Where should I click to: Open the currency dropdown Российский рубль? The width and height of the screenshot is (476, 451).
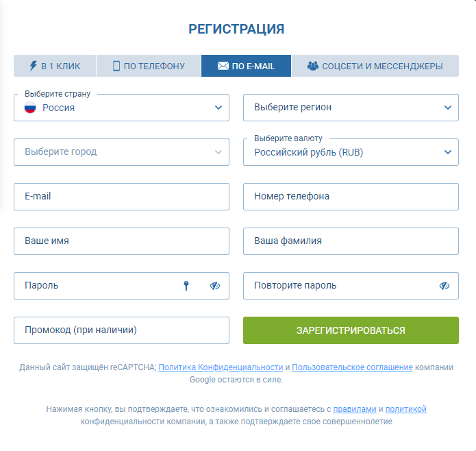[x=351, y=152]
